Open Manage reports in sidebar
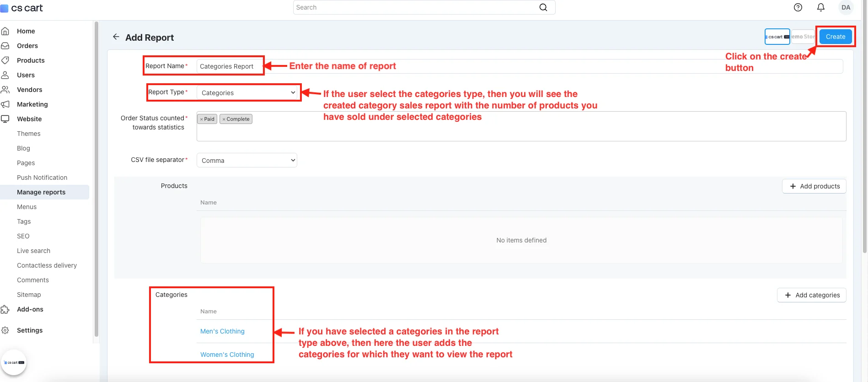This screenshot has width=868, height=382. pos(41,192)
